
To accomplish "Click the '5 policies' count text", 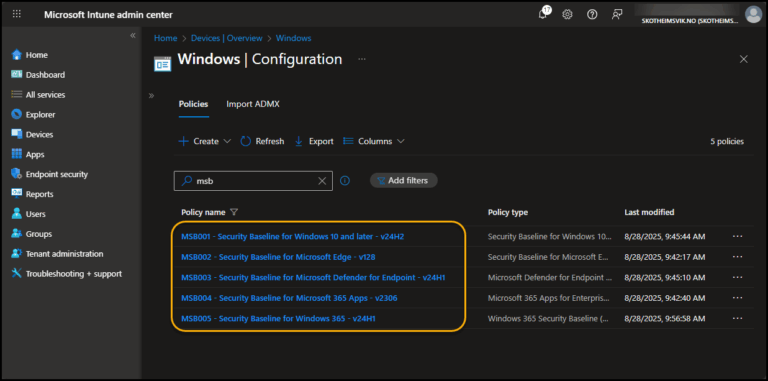I will 727,142.
